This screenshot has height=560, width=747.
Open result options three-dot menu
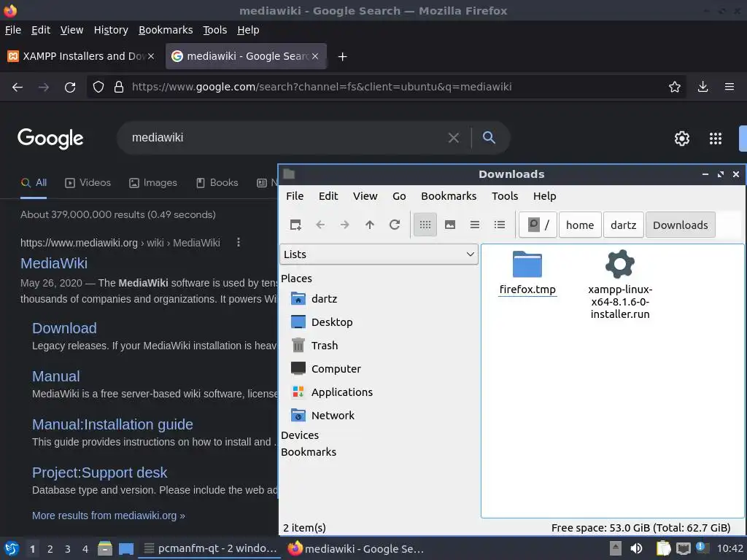pos(239,243)
